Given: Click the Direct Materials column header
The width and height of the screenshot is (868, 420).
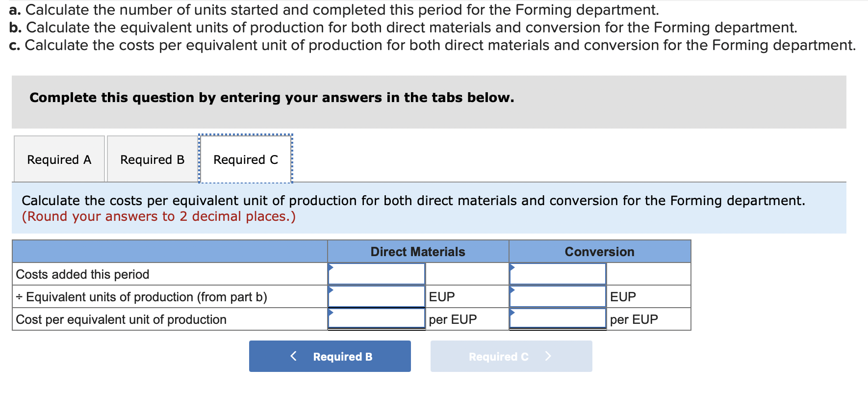Looking at the screenshot, I should click(x=418, y=252).
